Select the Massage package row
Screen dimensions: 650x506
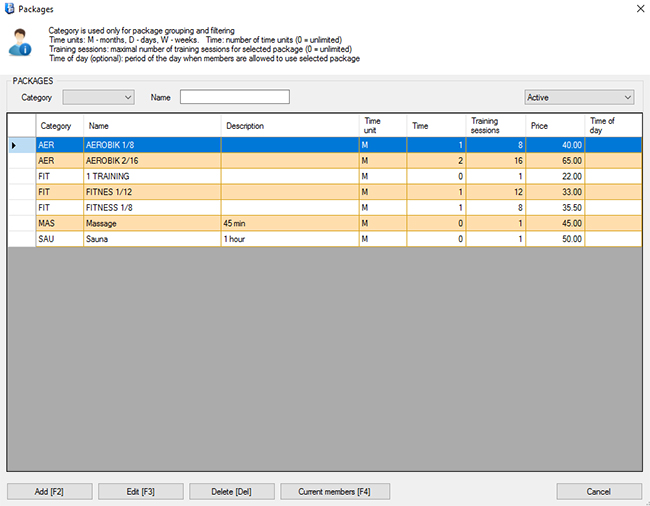[x=150, y=223]
